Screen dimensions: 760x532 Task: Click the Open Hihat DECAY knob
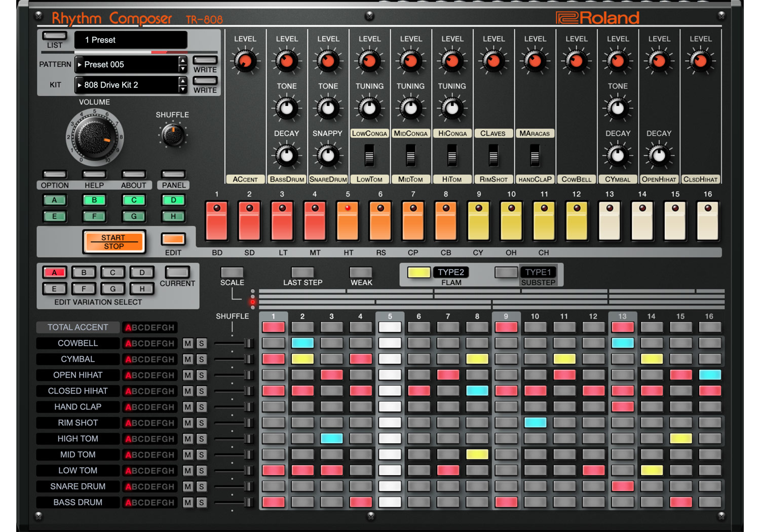pyautogui.click(x=659, y=155)
